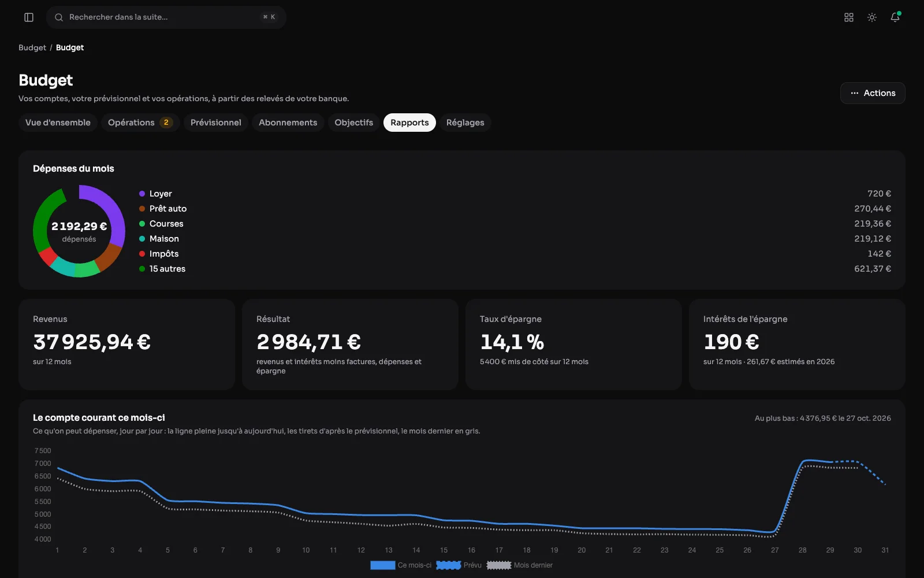The width and height of the screenshot is (924, 578).
Task: Click the Budget breadcrumb parent link
Action: pos(32,47)
